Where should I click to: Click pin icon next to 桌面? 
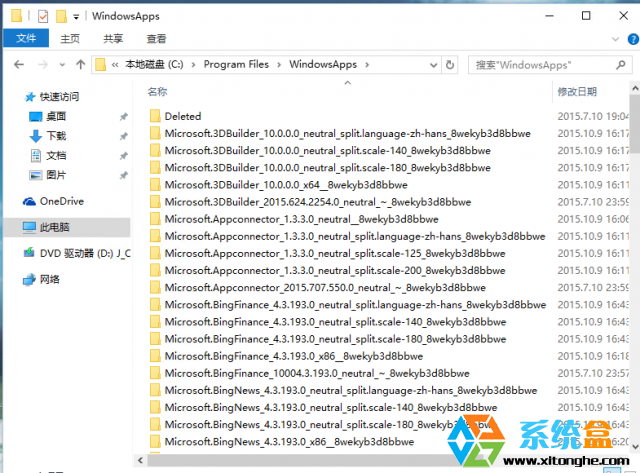point(123,117)
